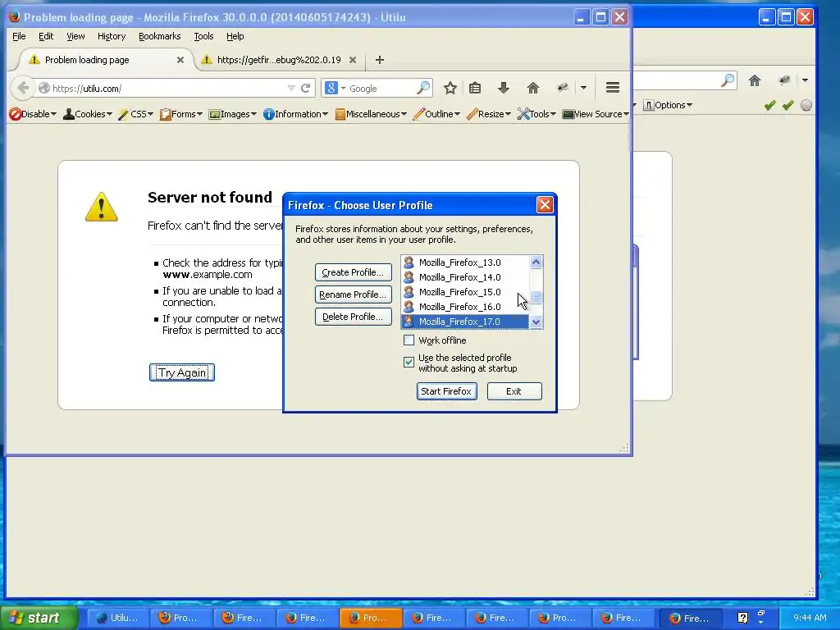Open the Edit menu
840x630 pixels.
click(x=46, y=36)
